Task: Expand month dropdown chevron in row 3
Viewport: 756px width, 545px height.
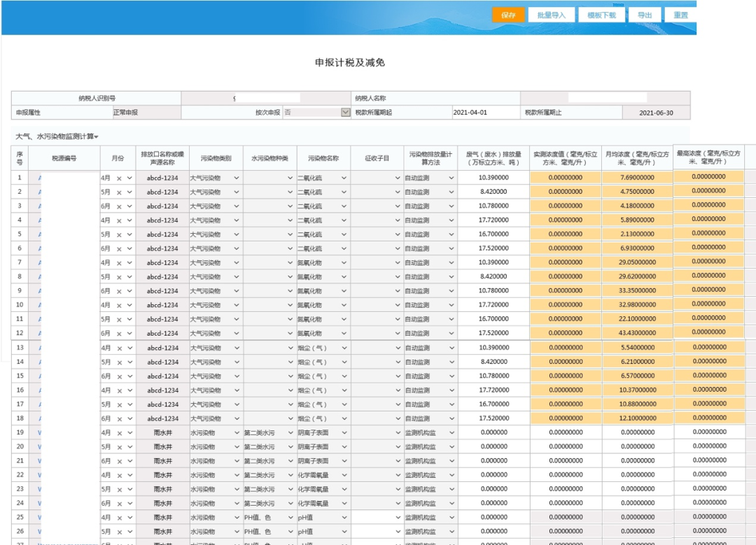Action: pyautogui.click(x=129, y=206)
